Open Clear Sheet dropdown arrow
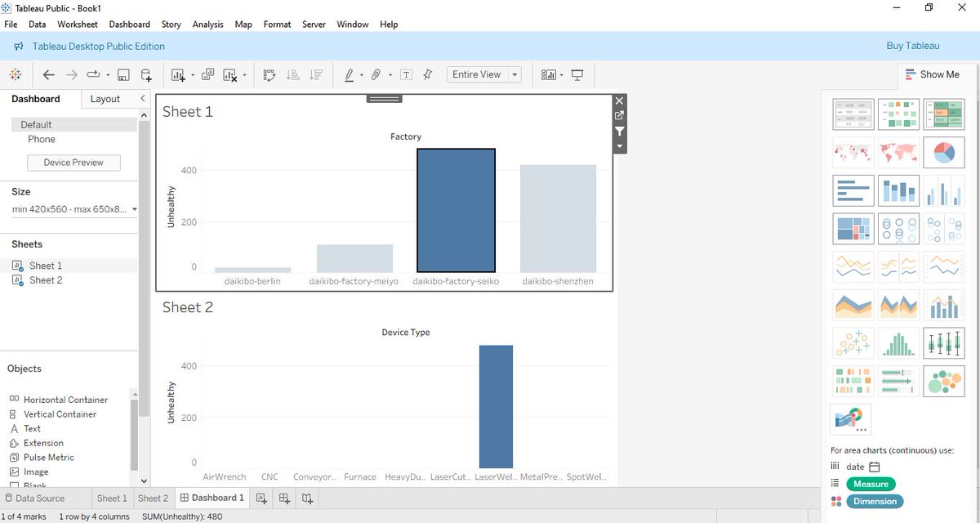980x523 pixels. (x=244, y=76)
